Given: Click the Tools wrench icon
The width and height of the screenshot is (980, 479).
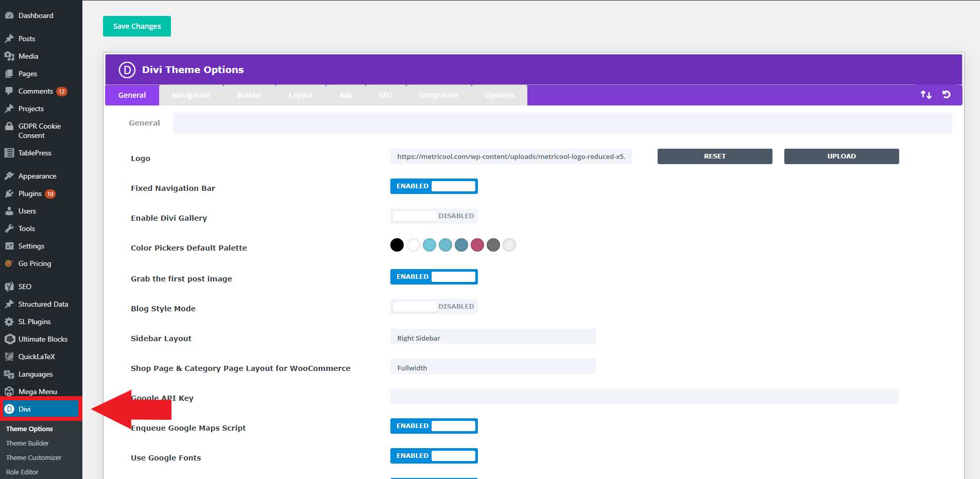Looking at the screenshot, I should pyautogui.click(x=9, y=228).
